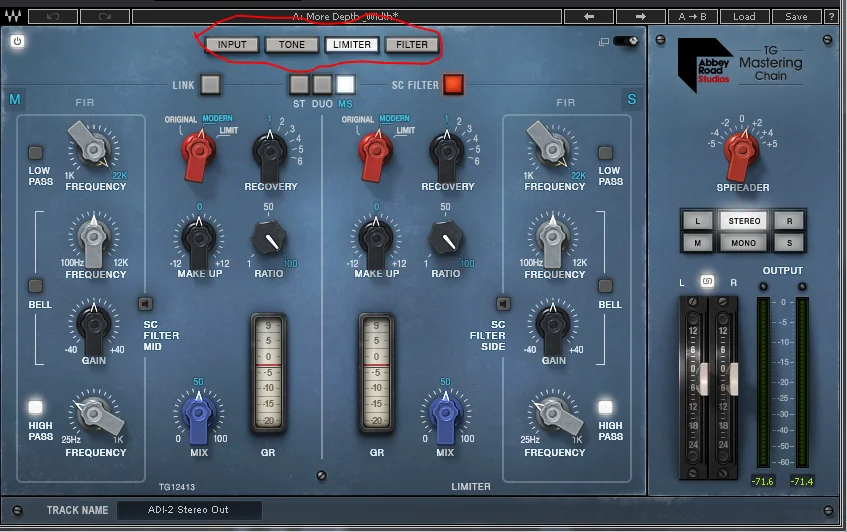Click the -71.6 peak readout

click(762, 481)
